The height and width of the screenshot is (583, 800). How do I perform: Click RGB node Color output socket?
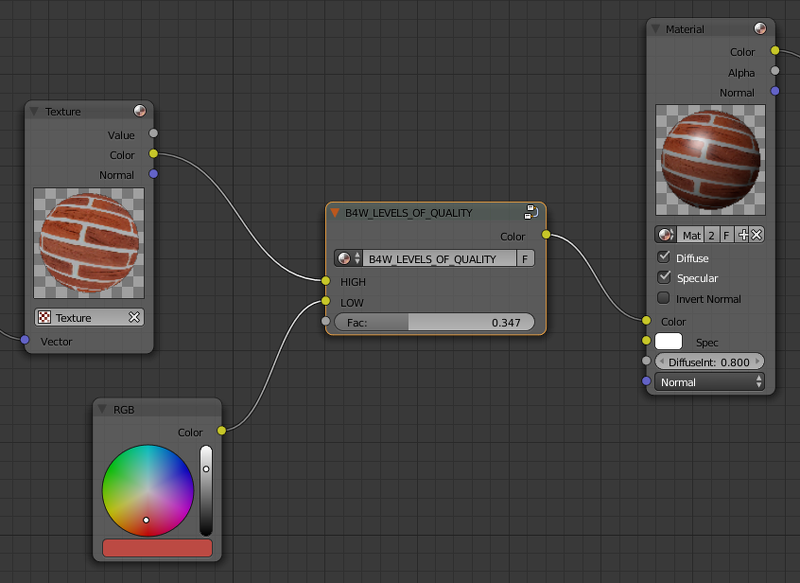point(221,430)
